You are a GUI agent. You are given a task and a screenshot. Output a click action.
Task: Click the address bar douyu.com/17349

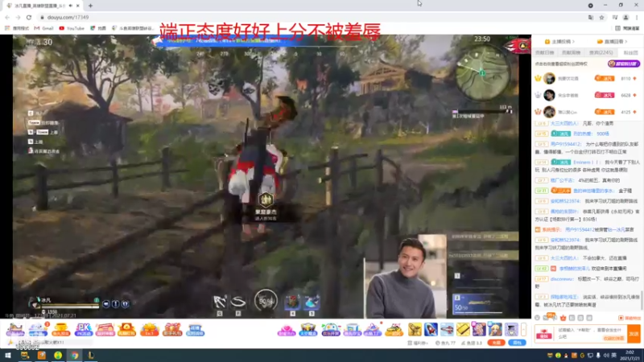tap(68, 17)
